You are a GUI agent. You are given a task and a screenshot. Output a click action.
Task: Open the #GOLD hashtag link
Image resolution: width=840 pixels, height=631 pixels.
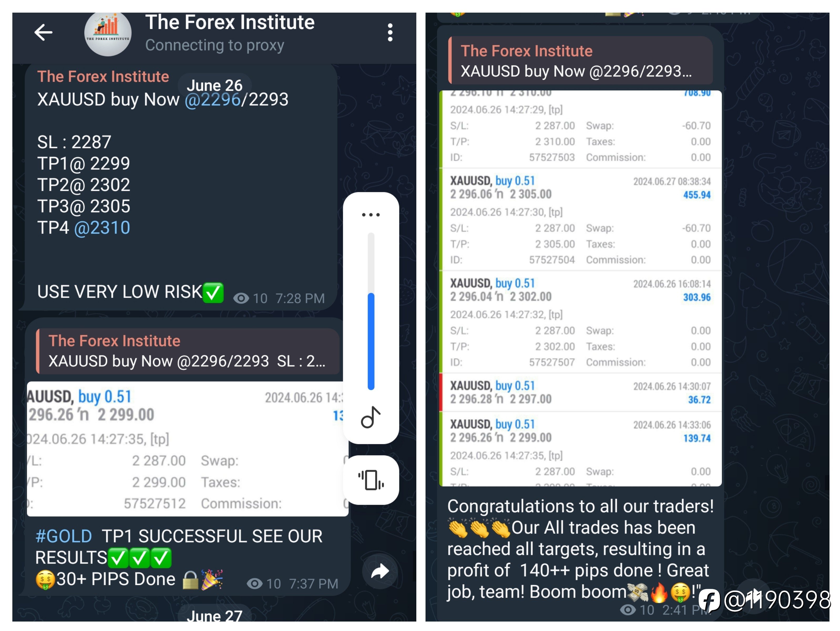coord(63,536)
